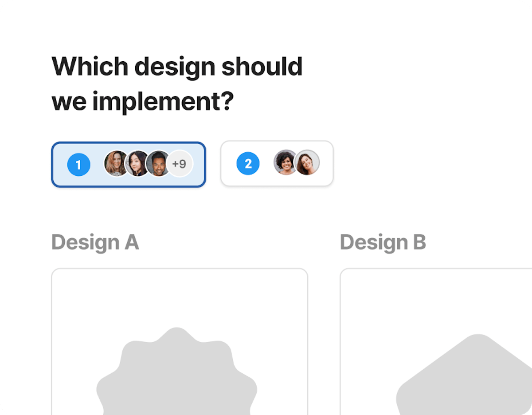Click the first voter avatar in option 1
Image resolution: width=532 pixels, height=415 pixels.
tap(115, 164)
